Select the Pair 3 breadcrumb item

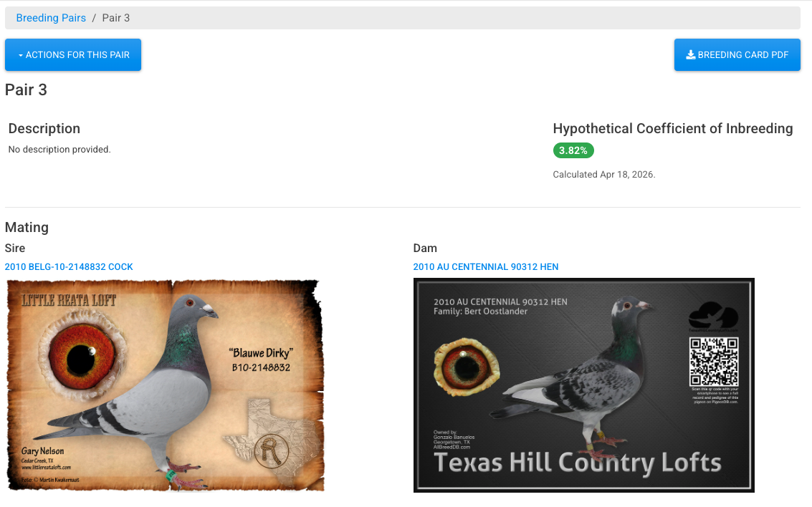[116, 18]
